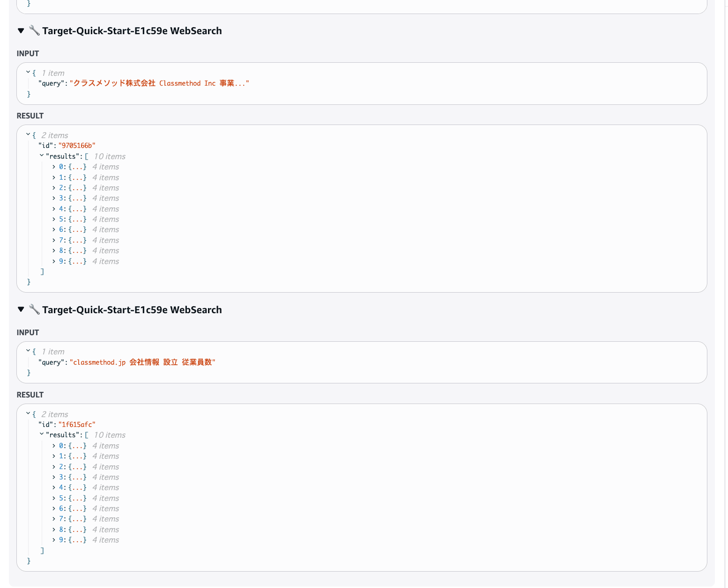Screen dimensions: 728x588
Task: Expand result item 0 under id 1f615afc
Action: [54, 446]
